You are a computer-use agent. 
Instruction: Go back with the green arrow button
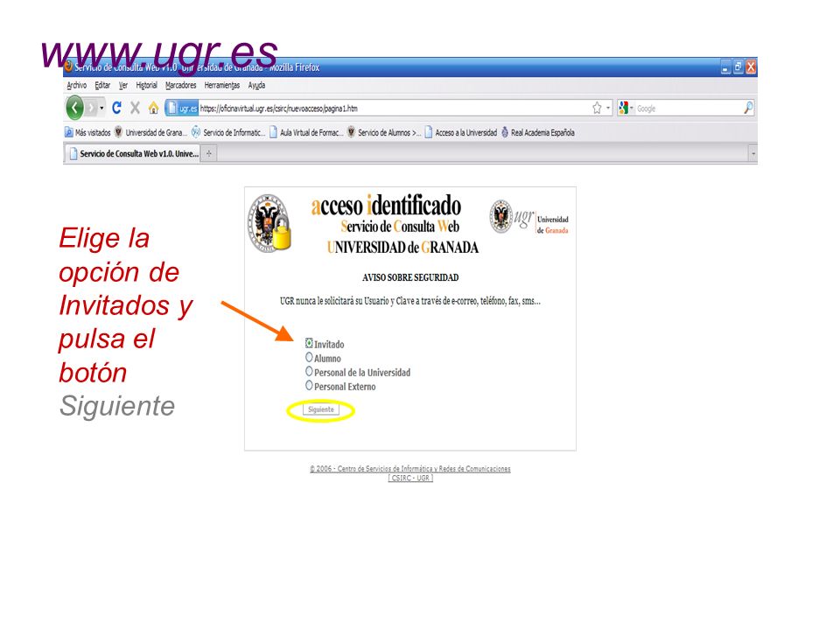click(74, 108)
